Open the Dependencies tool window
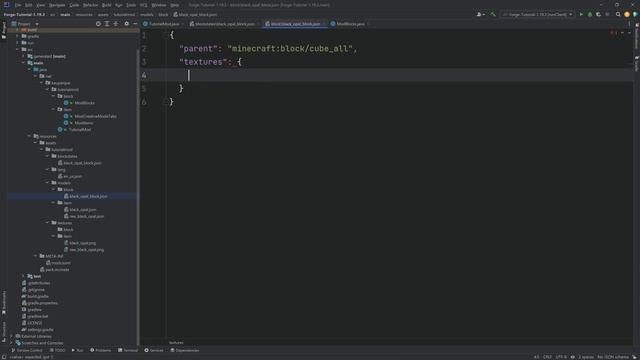Viewport: 640px width, 360px height. coord(185,350)
